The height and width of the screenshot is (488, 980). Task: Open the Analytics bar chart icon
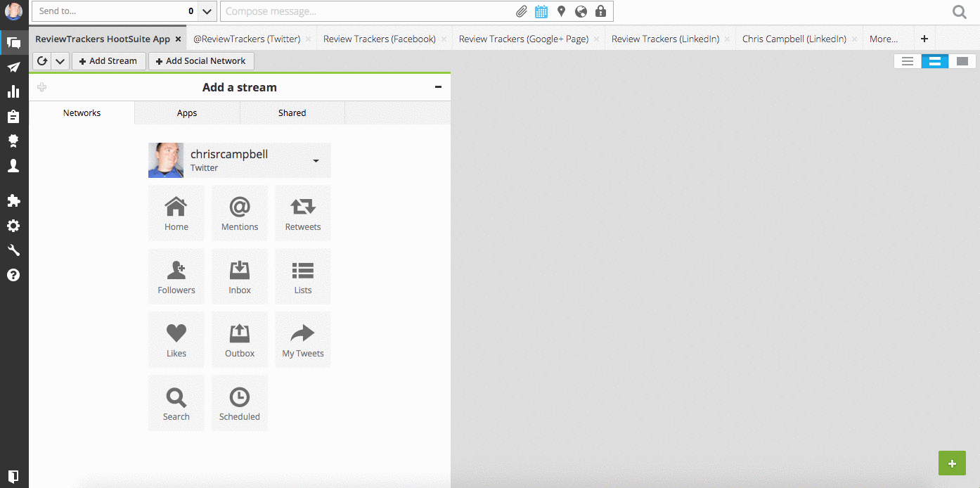(x=13, y=91)
